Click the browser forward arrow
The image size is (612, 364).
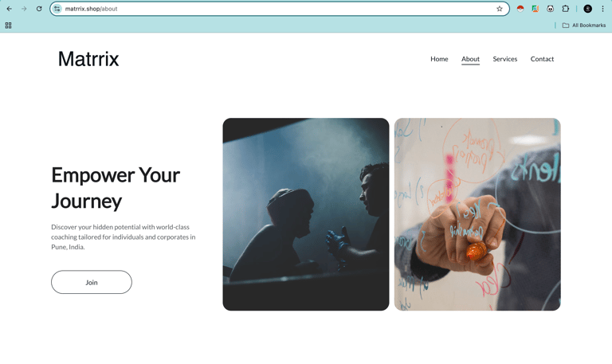(x=24, y=9)
